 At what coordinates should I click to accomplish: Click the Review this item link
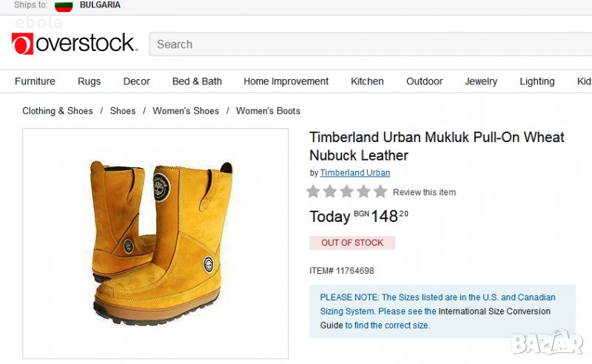[x=424, y=192]
